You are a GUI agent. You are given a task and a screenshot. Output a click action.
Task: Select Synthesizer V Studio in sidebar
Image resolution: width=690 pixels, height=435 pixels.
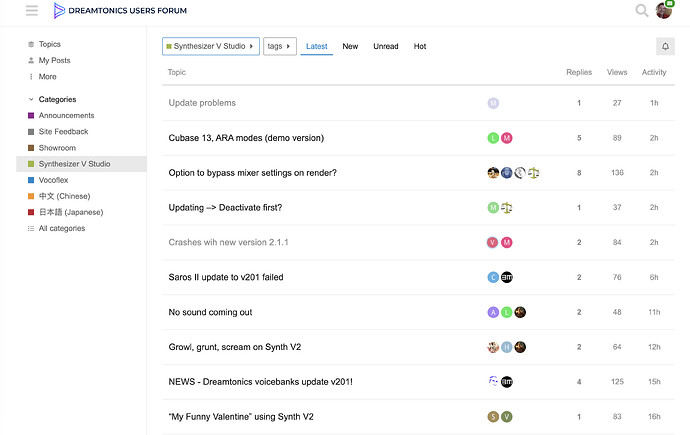tap(81, 164)
